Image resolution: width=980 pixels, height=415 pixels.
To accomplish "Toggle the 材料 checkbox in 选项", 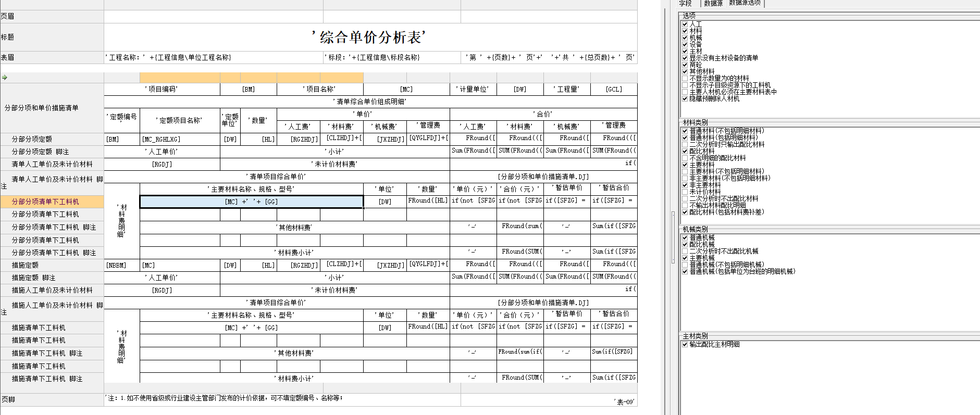I will pos(685,31).
